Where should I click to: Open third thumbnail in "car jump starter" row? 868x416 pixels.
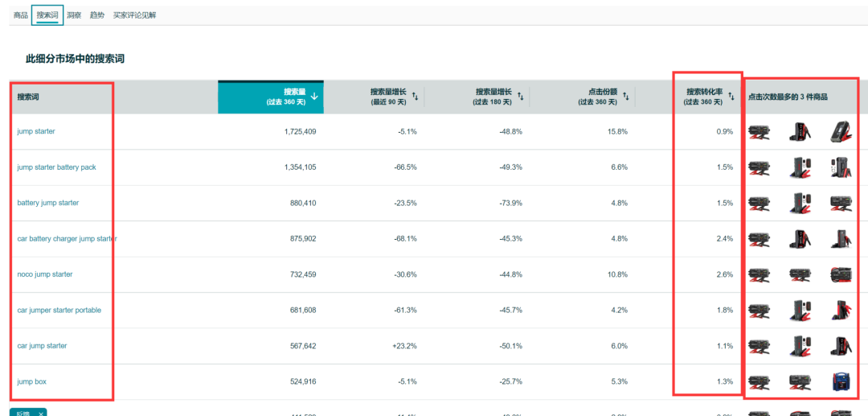point(841,346)
